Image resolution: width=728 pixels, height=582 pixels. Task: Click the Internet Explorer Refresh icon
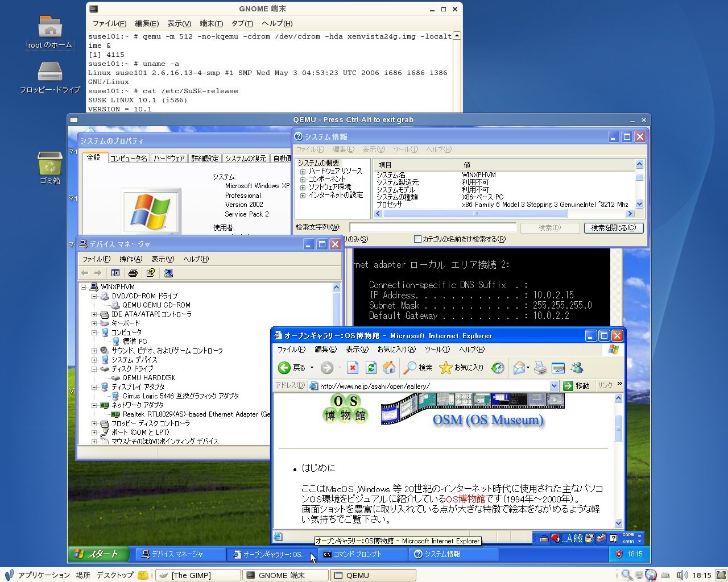(x=371, y=368)
